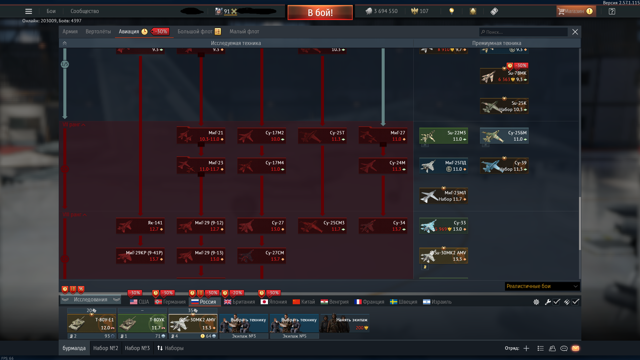Switch to the Вертолёты tab
The height and width of the screenshot is (360, 640).
click(98, 31)
